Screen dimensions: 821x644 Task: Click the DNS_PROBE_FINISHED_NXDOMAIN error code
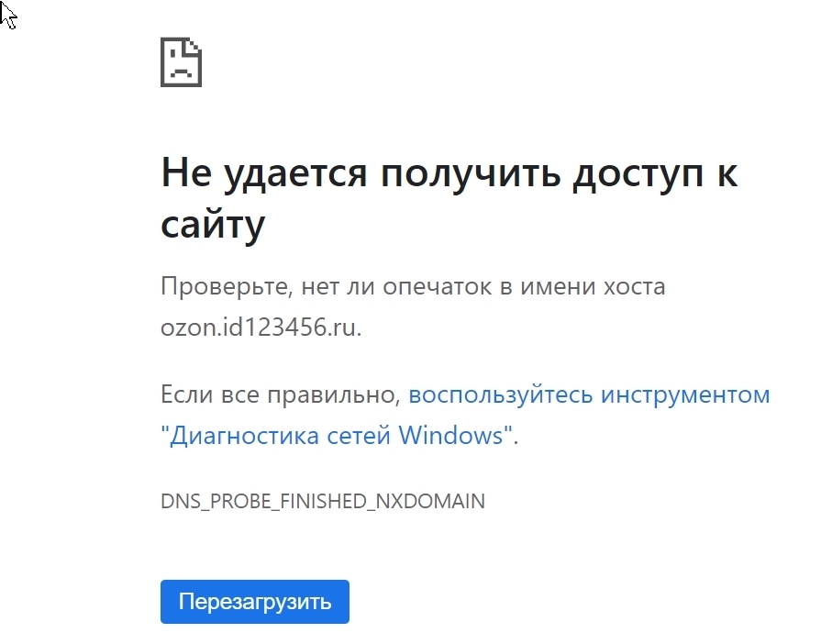pos(323,502)
